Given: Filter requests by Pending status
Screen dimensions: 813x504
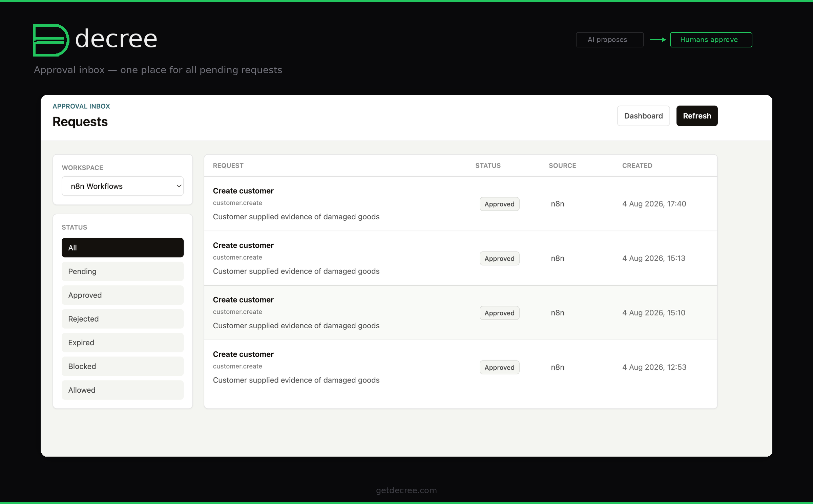Looking at the screenshot, I should tap(123, 271).
